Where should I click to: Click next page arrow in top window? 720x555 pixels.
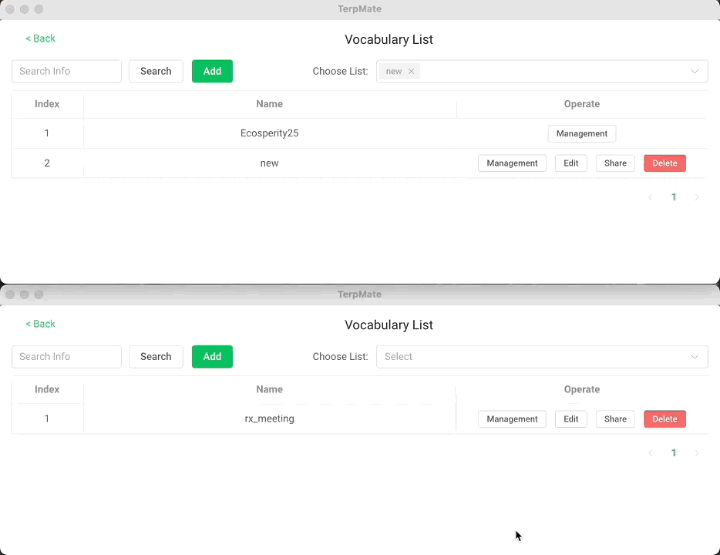point(697,197)
